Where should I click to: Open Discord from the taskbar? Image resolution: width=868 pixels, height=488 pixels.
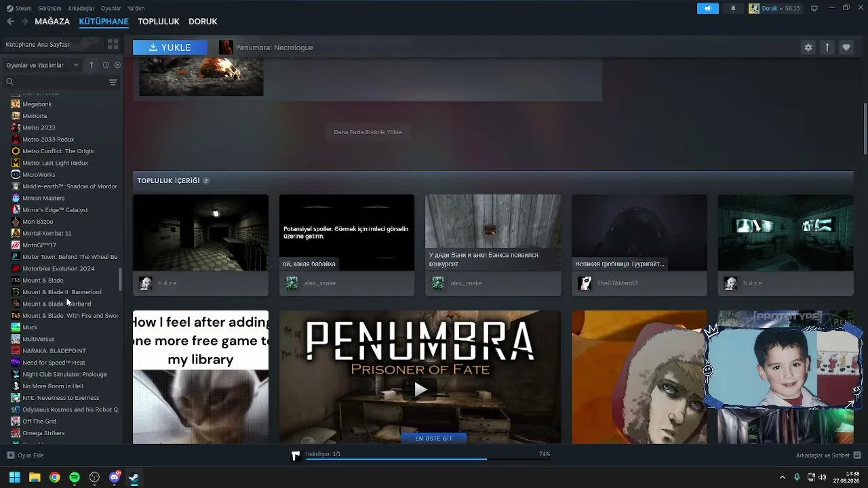(x=115, y=477)
